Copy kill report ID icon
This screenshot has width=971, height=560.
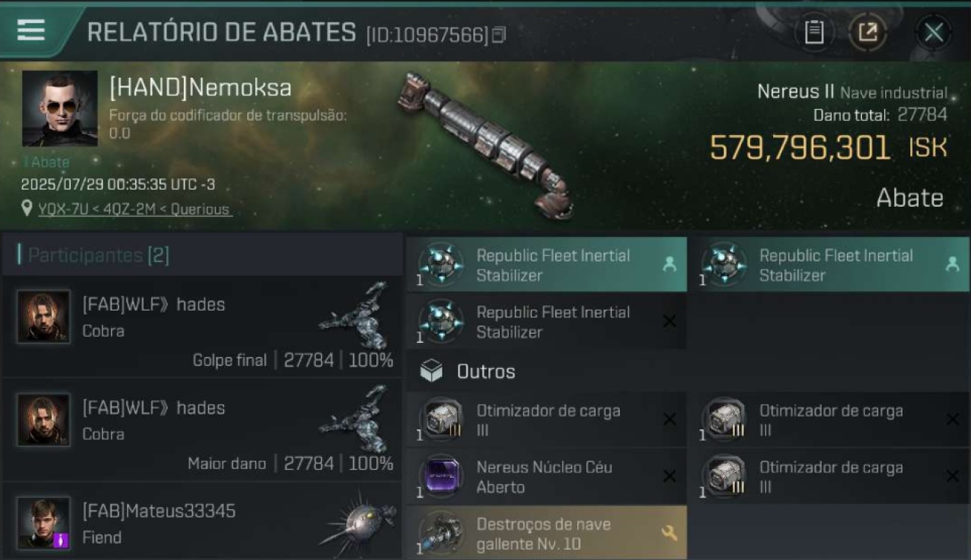pyautogui.click(x=499, y=34)
